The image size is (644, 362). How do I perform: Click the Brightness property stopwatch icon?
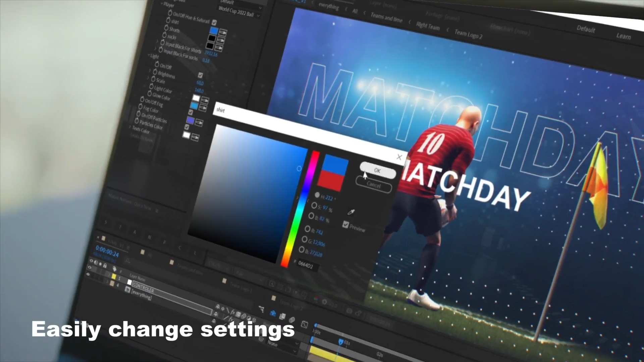point(155,72)
